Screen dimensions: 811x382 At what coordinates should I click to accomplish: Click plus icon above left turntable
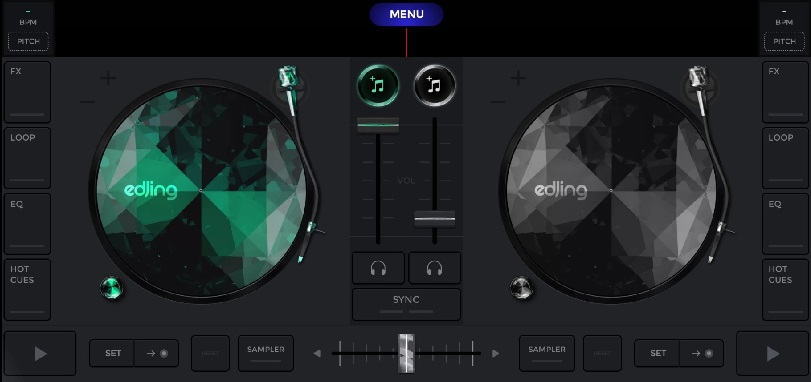click(108, 79)
